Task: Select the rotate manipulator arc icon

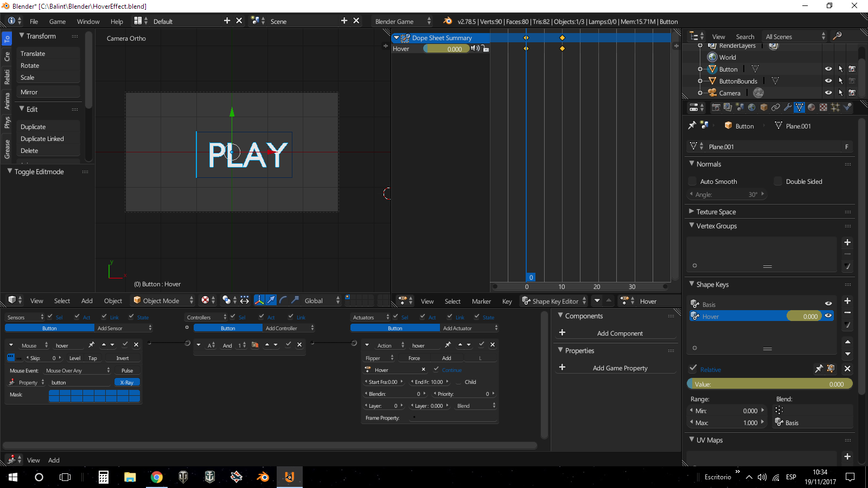Action: 283,300
